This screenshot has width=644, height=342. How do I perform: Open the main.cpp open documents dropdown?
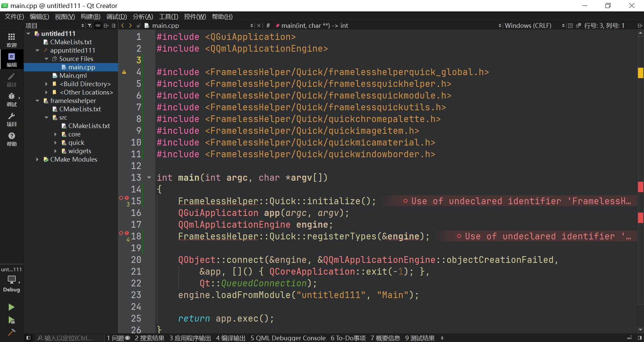point(199,25)
